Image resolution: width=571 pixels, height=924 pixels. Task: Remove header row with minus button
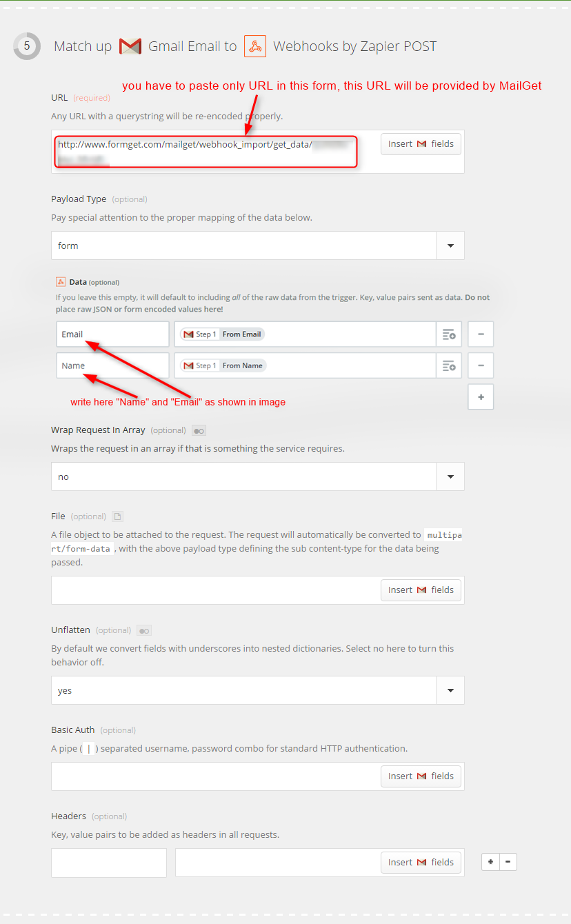(x=508, y=862)
